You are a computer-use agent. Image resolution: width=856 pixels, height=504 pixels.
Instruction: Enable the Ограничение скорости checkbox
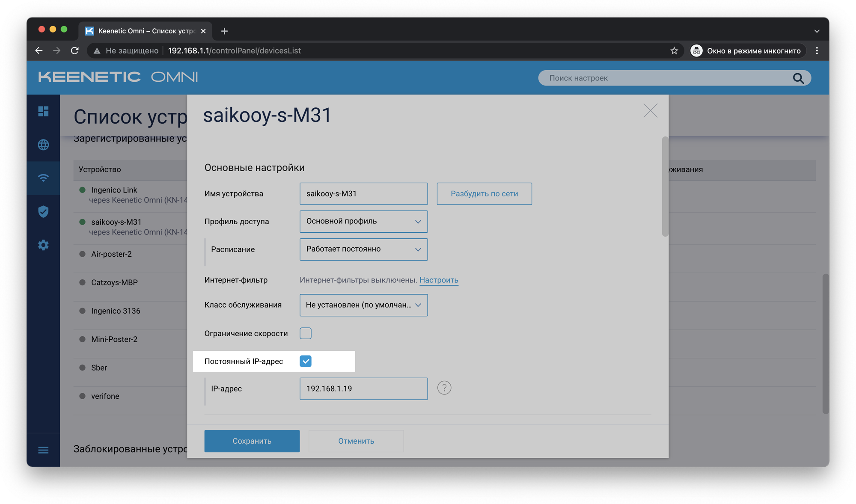click(306, 333)
